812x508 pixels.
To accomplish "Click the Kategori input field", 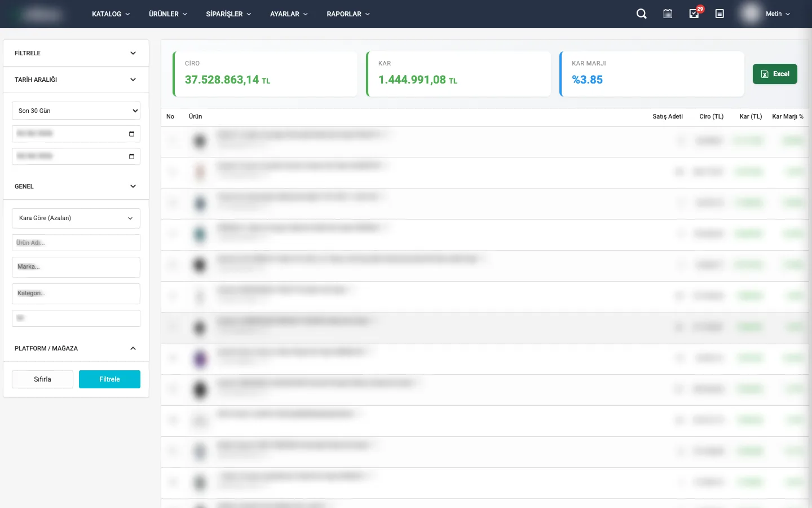I will pyautogui.click(x=76, y=294).
